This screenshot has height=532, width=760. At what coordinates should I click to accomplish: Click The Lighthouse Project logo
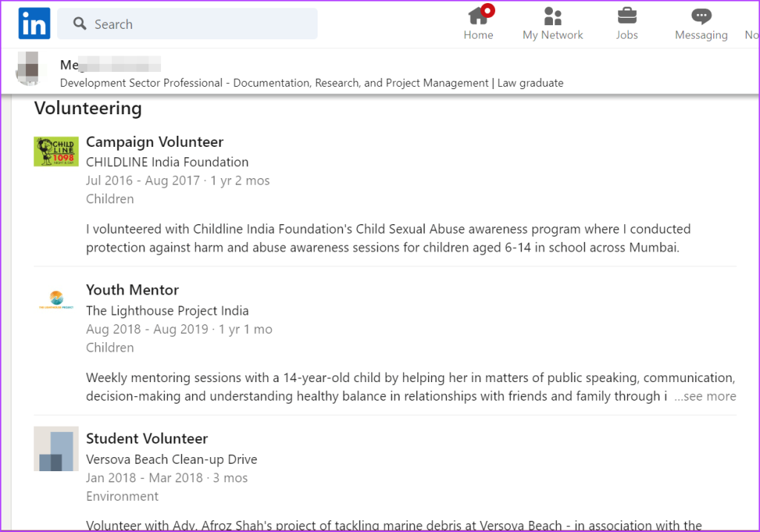(56, 299)
